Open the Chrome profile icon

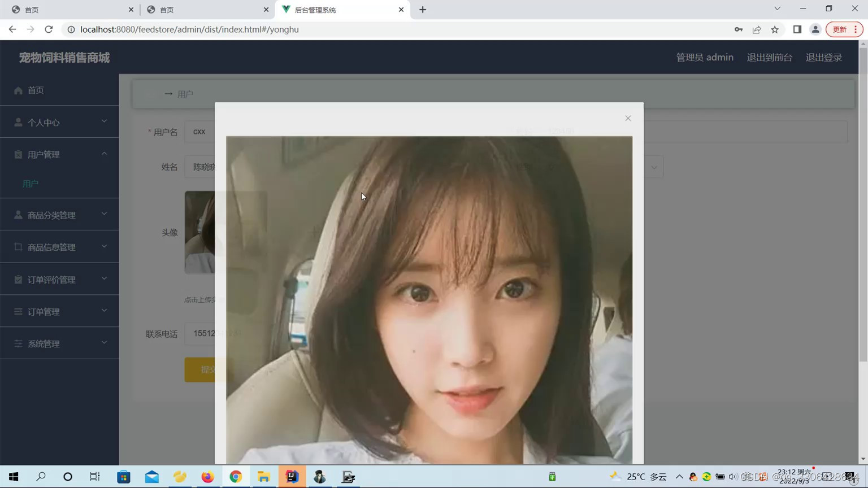815,29
